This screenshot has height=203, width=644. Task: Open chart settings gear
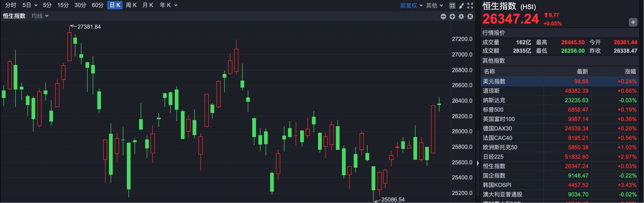[461, 16]
